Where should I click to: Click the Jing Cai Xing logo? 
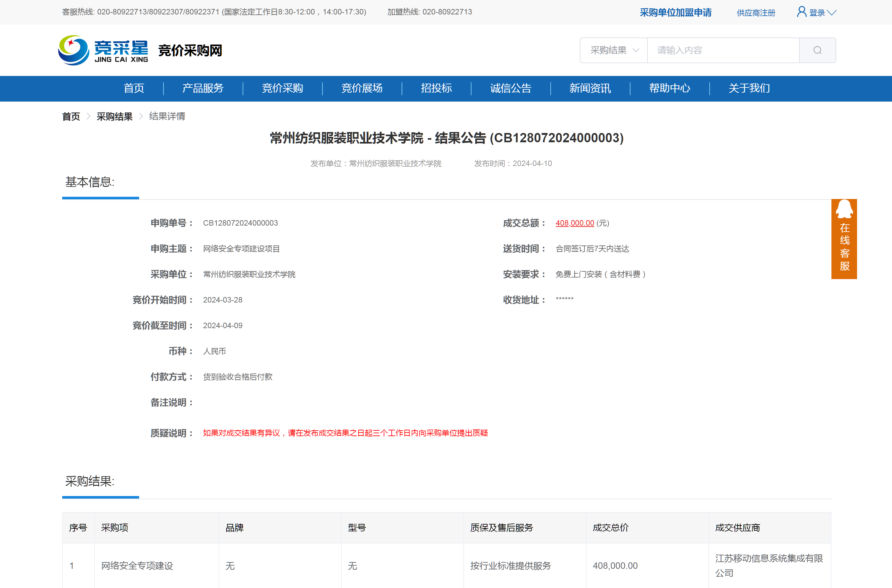(x=103, y=50)
